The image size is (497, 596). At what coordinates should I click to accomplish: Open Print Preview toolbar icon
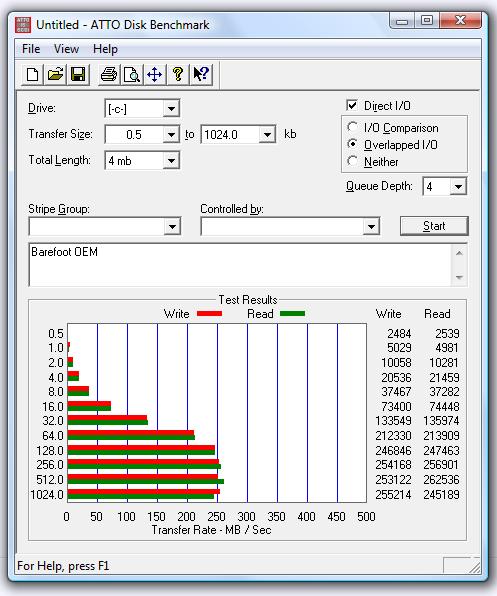click(132, 74)
